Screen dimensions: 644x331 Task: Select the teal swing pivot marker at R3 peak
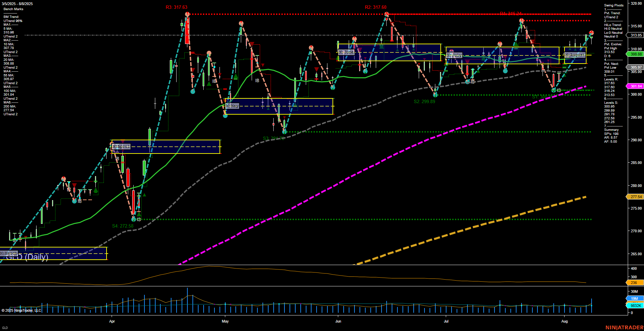(187, 14)
